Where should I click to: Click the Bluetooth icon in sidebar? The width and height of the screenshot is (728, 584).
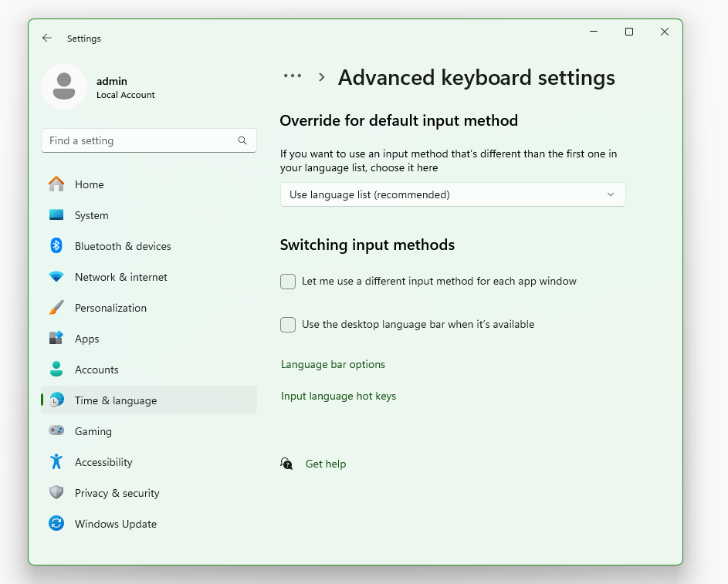coord(56,246)
